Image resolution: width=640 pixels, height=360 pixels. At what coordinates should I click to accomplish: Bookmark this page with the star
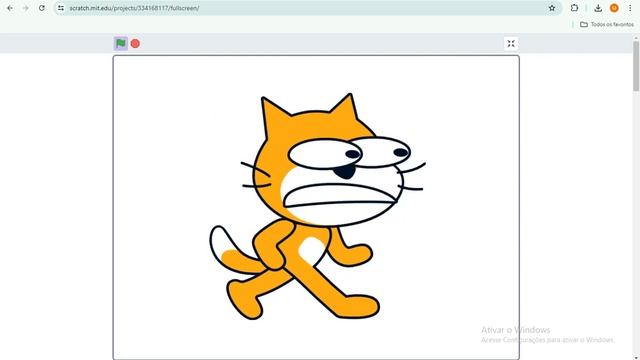pos(552,8)
